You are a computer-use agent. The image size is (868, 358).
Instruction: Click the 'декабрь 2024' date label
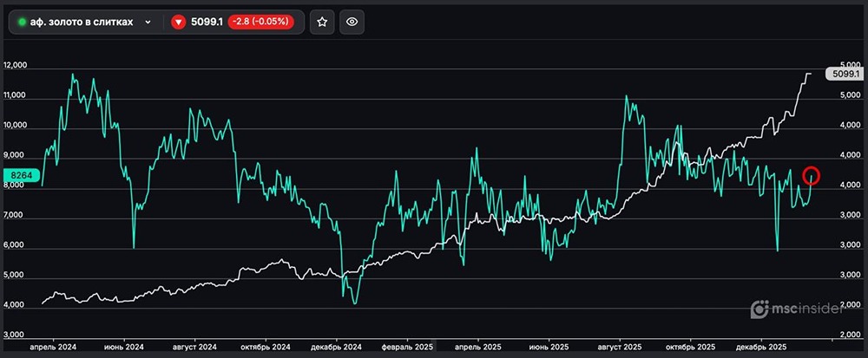(x=339, y=345)
